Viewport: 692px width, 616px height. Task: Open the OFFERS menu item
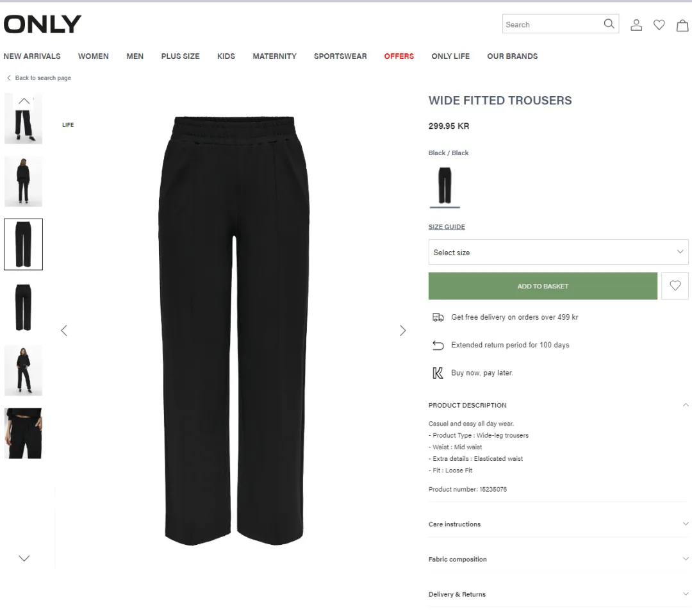[399, 56]
